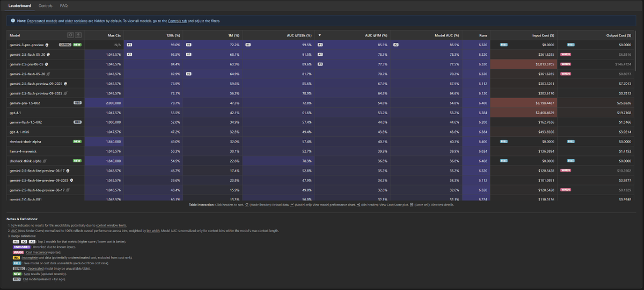The height and width of the screenshot is (290, 644).
Task: Click the FREE badge in sherlock-dash-alpha Output Cost
Action: [572, 141]
